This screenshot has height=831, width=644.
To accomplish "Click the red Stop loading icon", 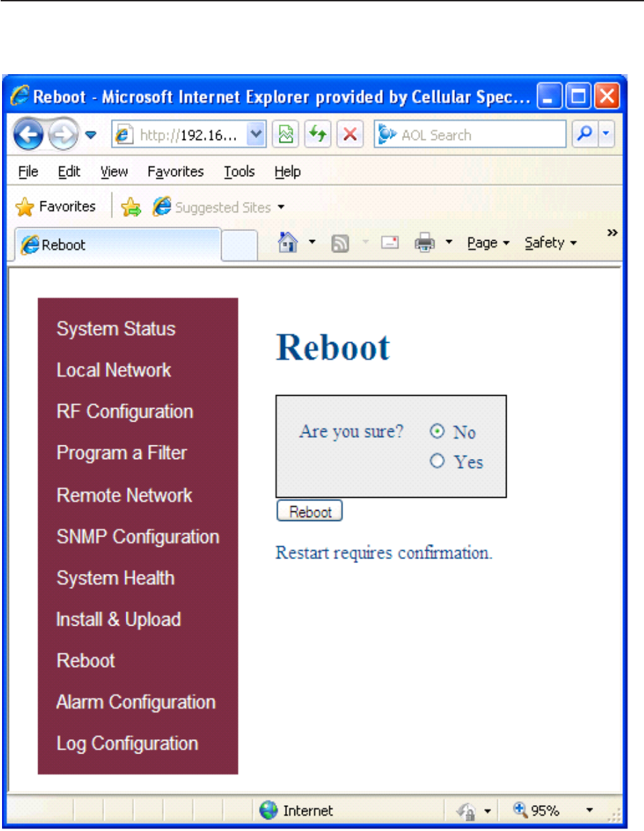I will click(349, 135).
